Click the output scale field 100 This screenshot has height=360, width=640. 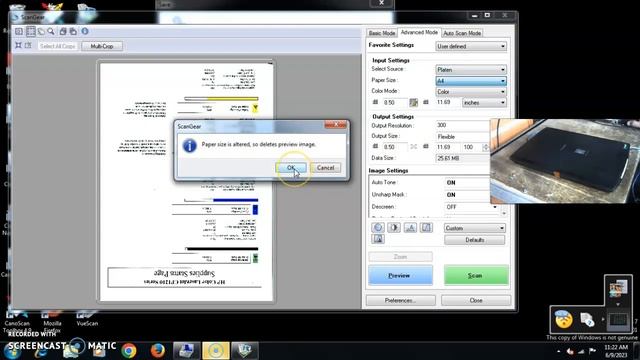[471, 147]
